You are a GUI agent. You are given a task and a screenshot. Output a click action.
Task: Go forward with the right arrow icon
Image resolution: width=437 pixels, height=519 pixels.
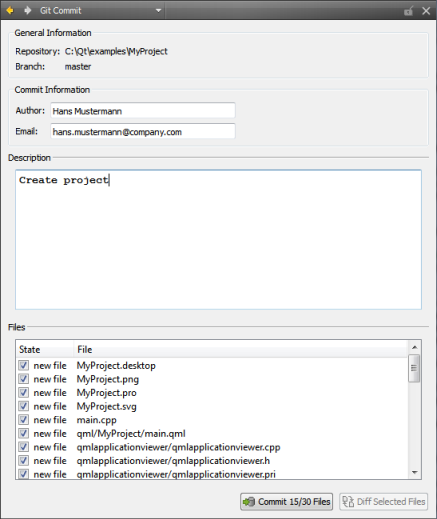[x=28, y=11]
